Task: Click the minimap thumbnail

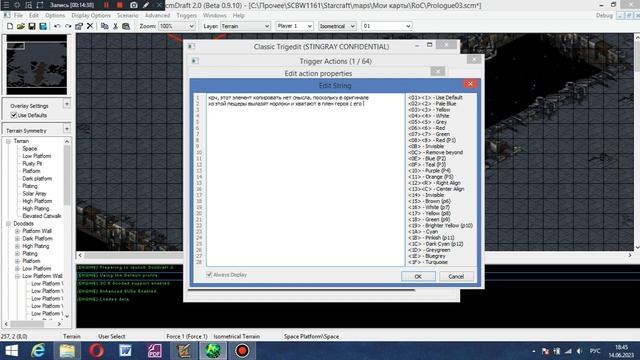Action: 37,64
